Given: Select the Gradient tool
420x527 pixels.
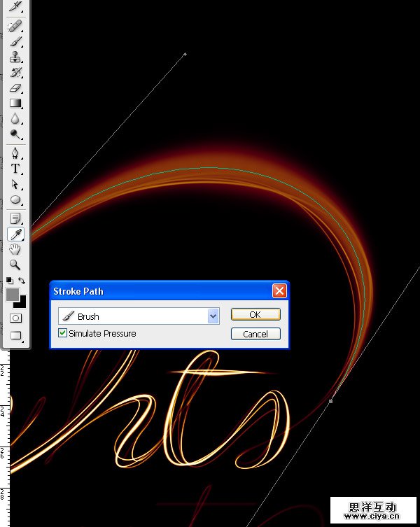Looking at the screenshot, I should [15, 104].
